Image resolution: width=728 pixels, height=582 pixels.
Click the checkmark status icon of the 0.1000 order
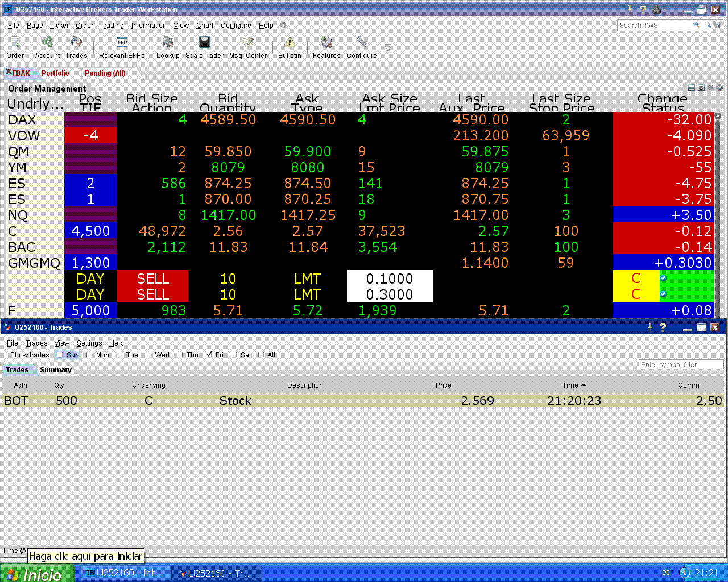[x=663, y=278]
